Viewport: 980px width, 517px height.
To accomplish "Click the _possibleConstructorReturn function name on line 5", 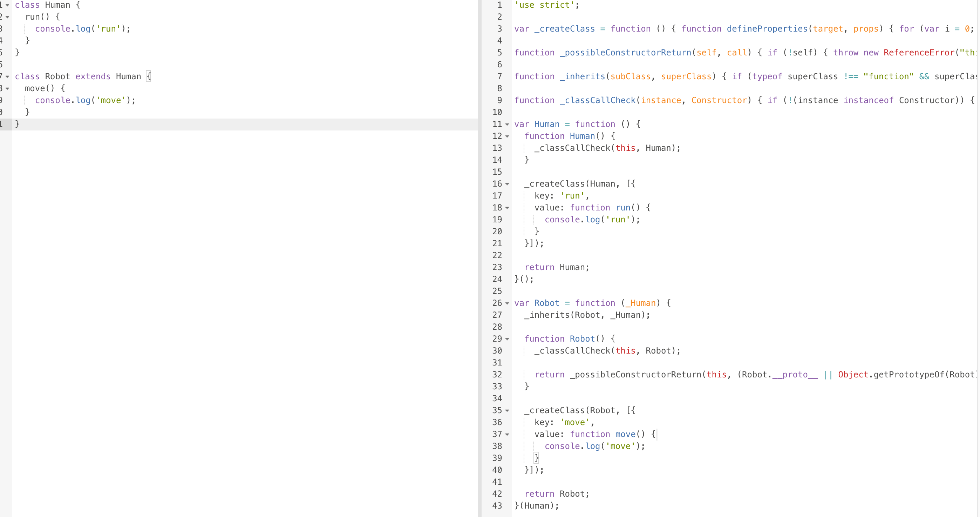I will pos(625,53).
